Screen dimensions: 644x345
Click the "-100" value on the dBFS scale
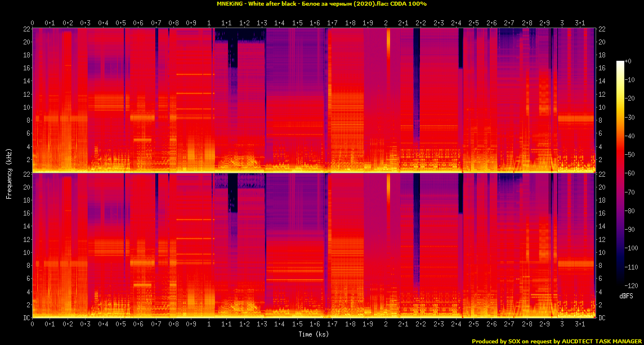pos(630,248)
